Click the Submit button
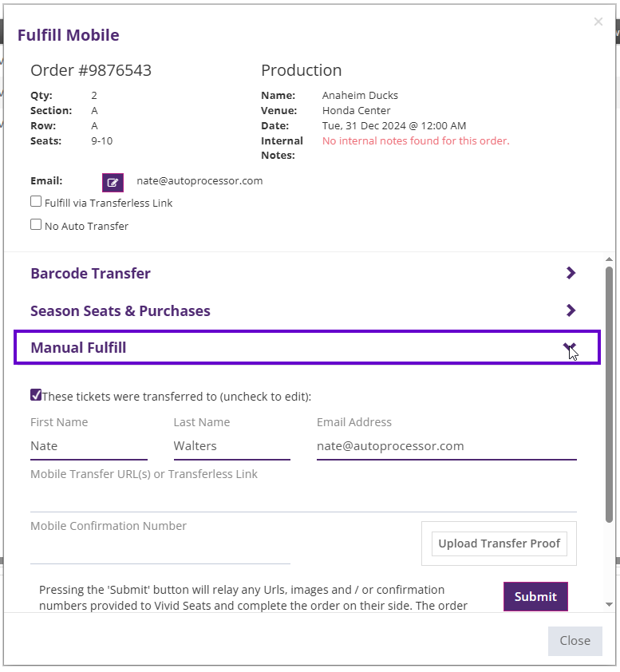620x672 pixels. click(x=535, y=596)
